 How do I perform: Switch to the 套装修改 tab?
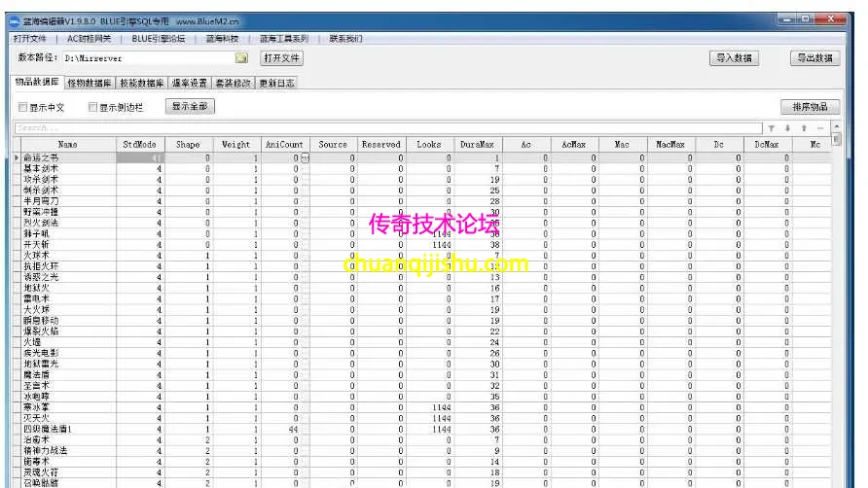233,83
